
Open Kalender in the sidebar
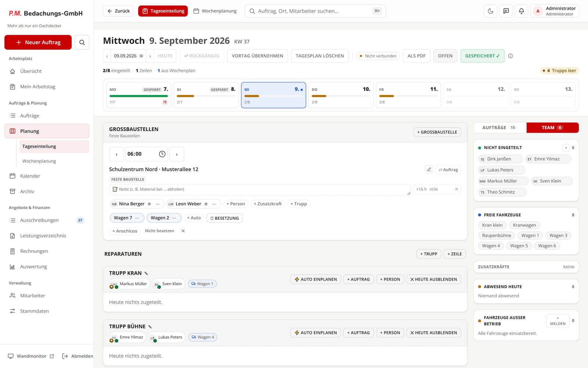click(47, 176)
